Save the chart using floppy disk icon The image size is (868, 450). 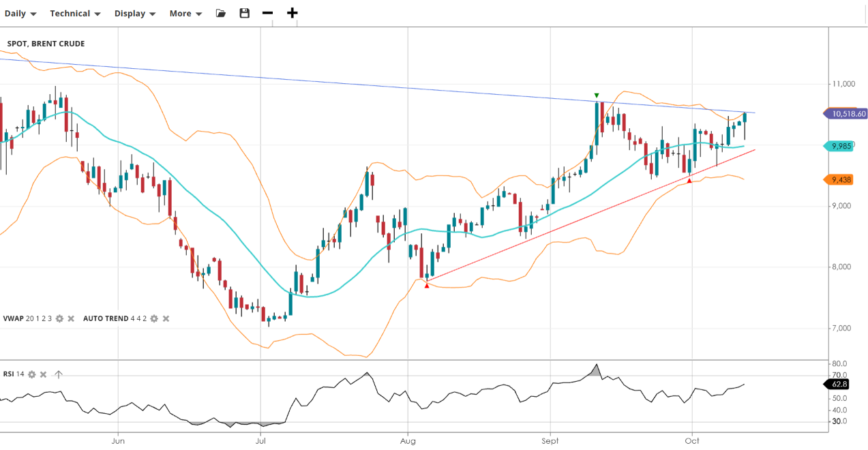[245, 13]
